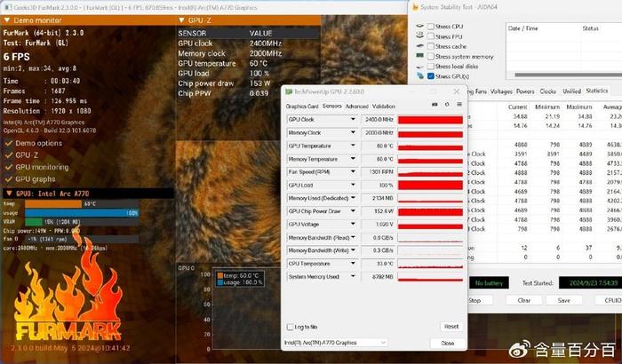Select the Sensors tab in GPU-Z

[332, 106]
